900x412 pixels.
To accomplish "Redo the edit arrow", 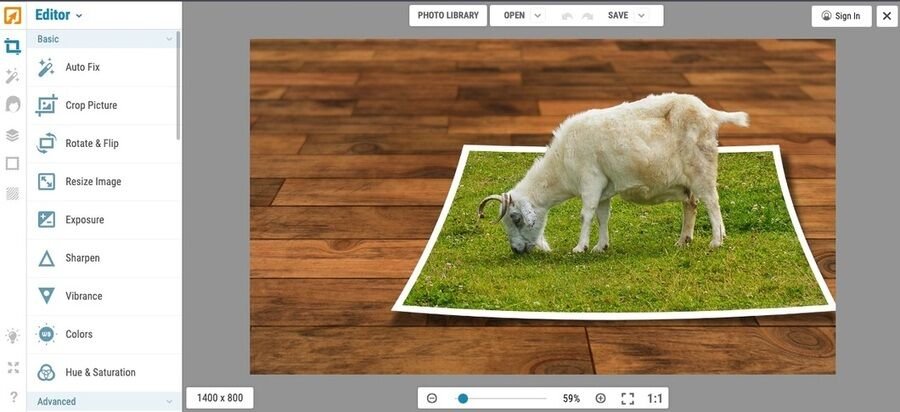I will point(587,16).
